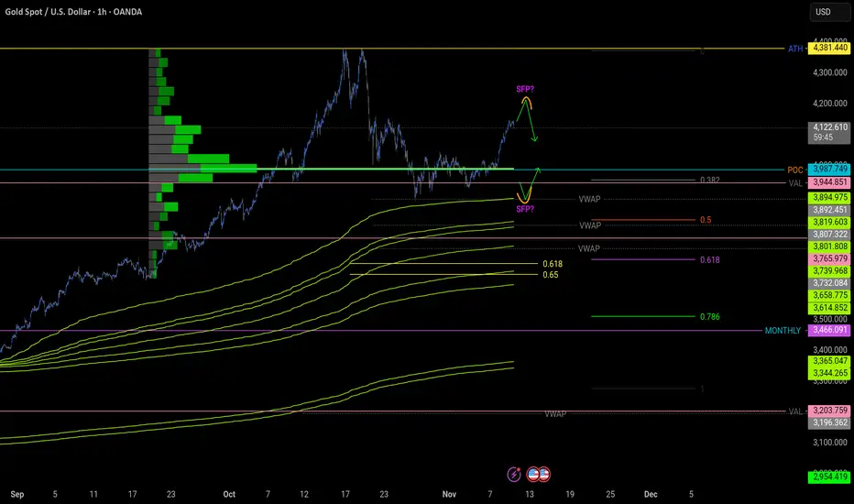Select the green 3,801.808 price label

[828, 247]
